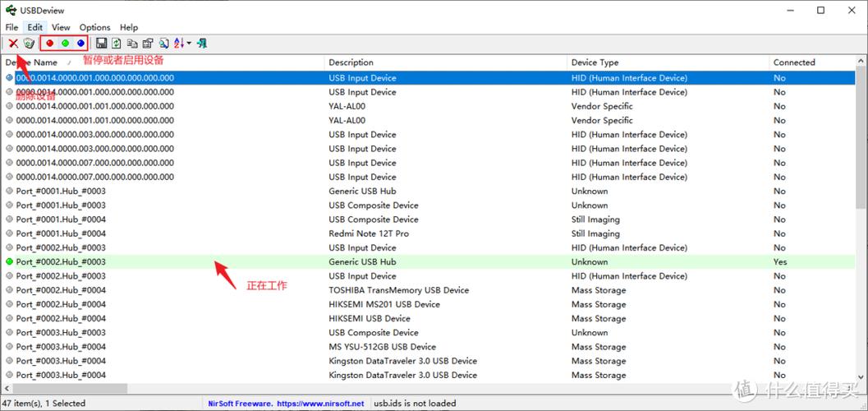Click Port_#0001.Hub_#0003 of disconnected Generic USB Hub
868x411 pixels.
coord(61,191)
